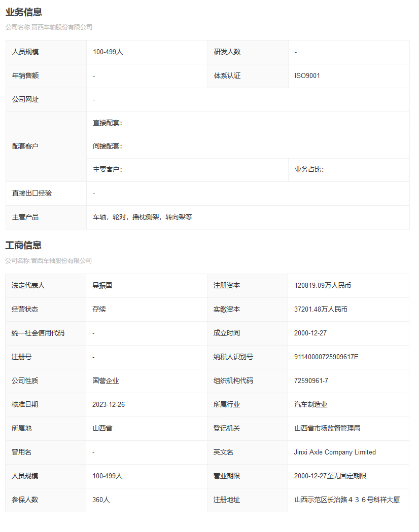The width and height of the screenshot is (419, 532).
Task: Select the value 37201.48万人民币
Action: pos(321,310)
